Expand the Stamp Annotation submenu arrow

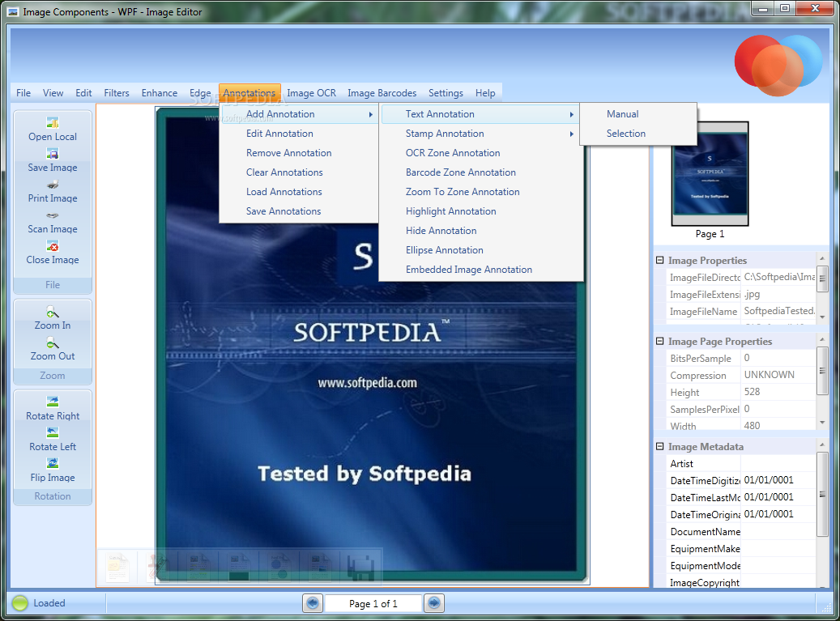click(x=572, y=134)
